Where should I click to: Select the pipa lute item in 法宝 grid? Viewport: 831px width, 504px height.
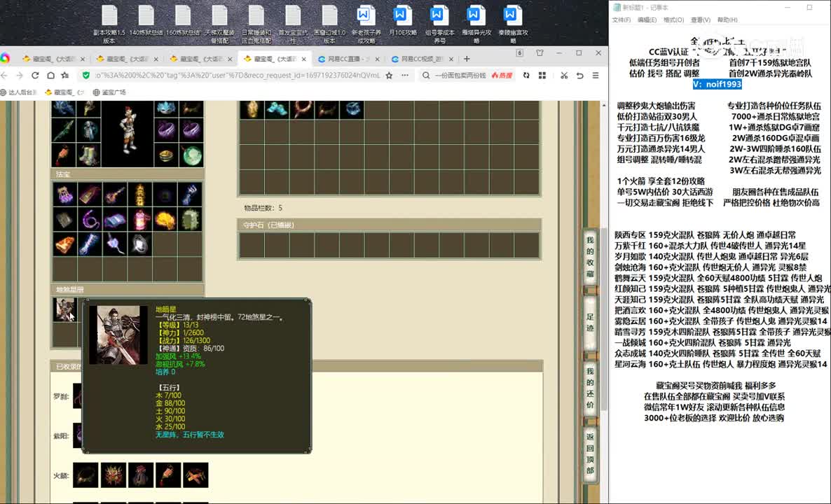[114, 195]
